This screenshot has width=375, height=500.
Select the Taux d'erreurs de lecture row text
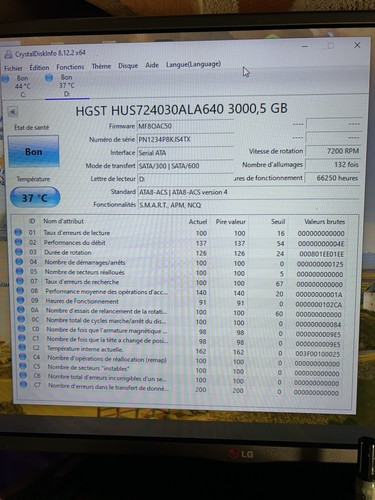click(x=77, y=233)
